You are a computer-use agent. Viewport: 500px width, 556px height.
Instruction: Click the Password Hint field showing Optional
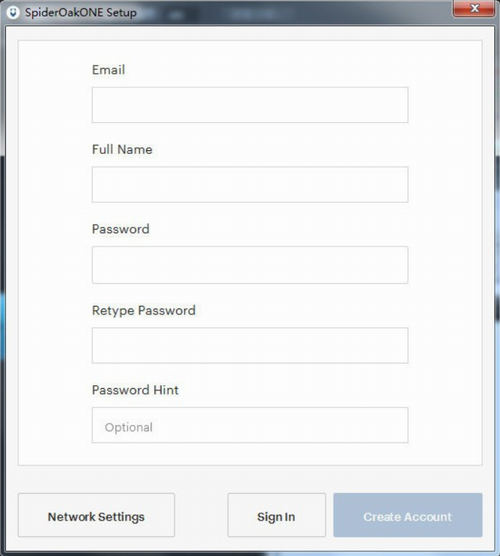(x=250, y=425)
